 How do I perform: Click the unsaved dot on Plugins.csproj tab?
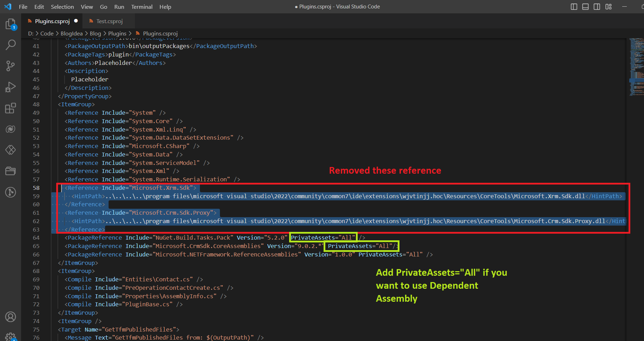76,21
